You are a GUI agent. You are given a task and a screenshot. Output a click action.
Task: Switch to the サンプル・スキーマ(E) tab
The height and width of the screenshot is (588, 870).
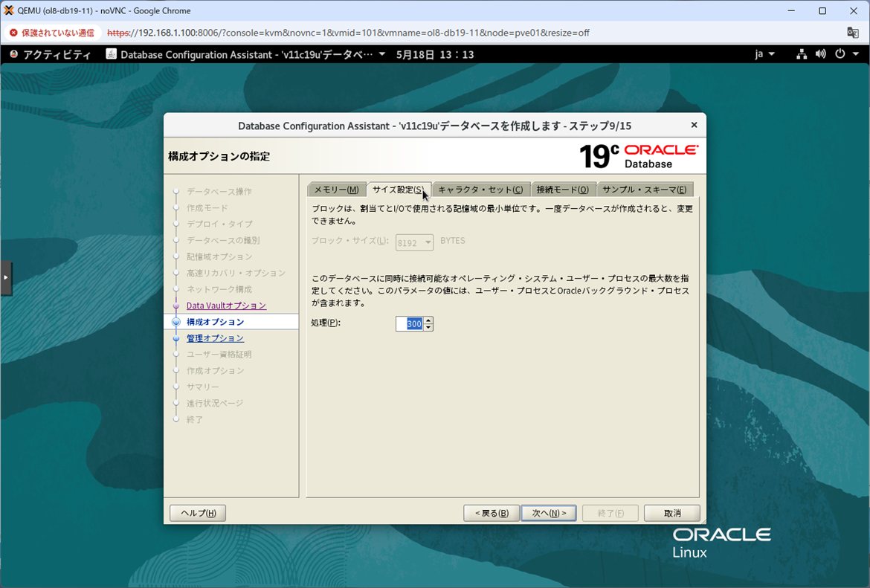(645, 190)
